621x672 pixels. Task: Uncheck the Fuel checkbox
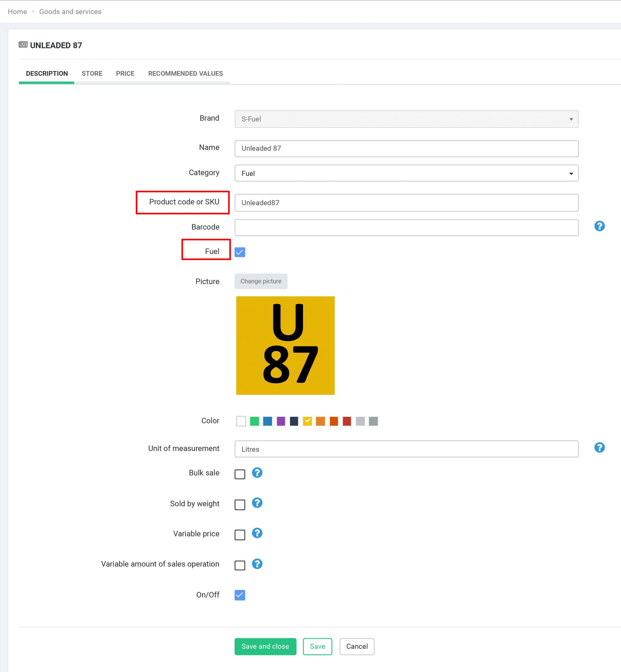pyautogui.click(x=240, y=252)
